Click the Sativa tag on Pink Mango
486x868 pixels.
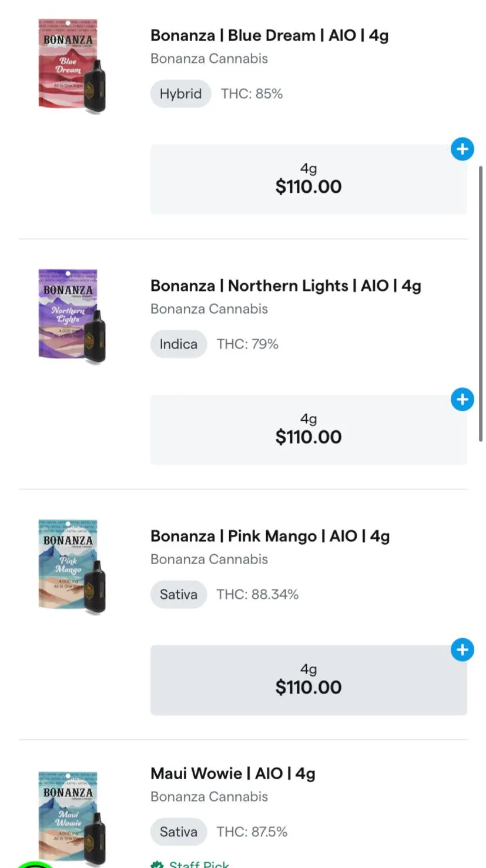[x=178, y=595]
